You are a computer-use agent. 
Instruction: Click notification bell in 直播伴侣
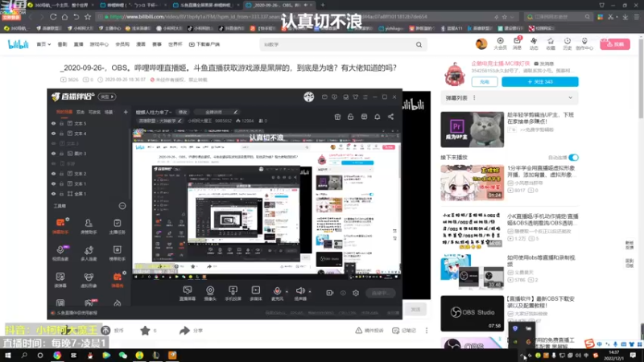[377, 117]
